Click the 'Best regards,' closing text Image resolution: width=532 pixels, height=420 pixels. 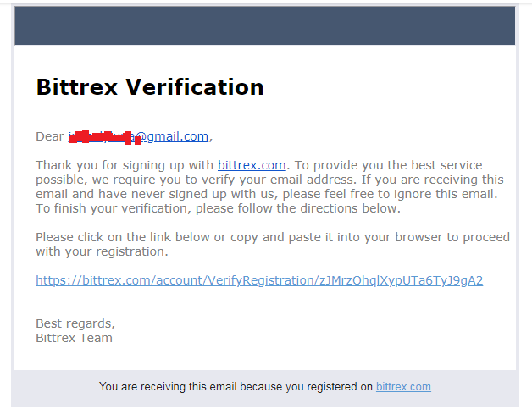pyautogui.click(x=75, y=323)
